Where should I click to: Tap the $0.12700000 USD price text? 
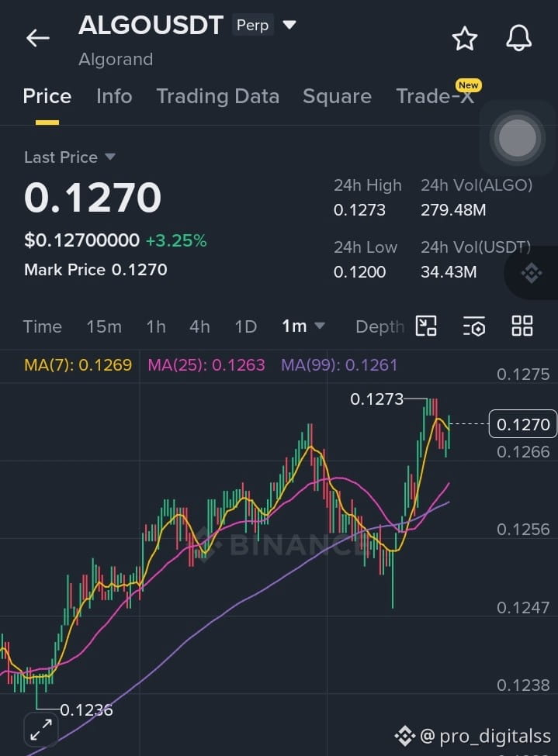[x=82, y=240]
